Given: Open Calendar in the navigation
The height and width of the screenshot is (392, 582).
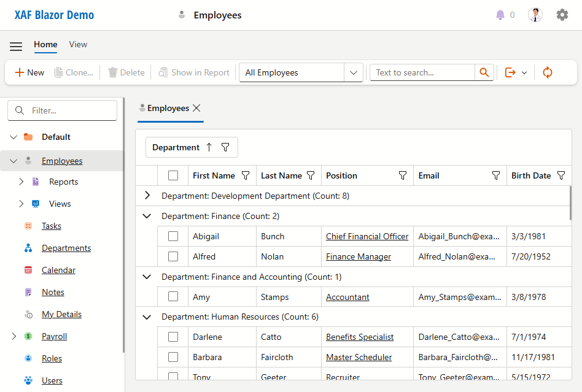Looking at the screenshot, I should pos(58,270).
